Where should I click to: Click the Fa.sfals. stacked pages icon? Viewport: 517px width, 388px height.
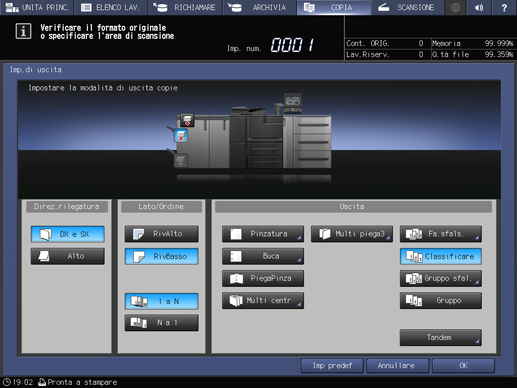[414, 234]
